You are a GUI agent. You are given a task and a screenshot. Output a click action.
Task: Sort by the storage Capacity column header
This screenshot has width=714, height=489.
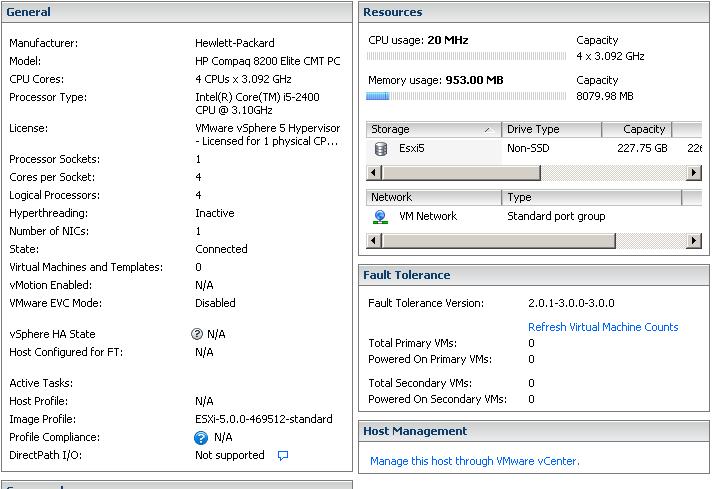point(637,129)
